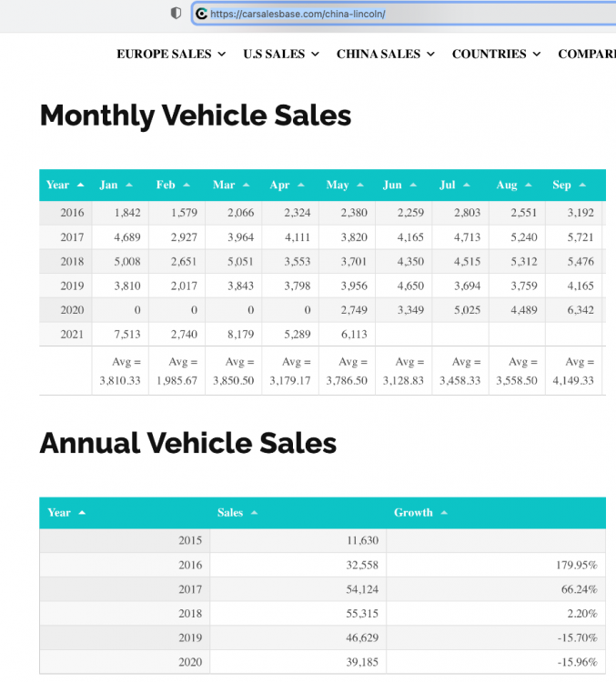Sort annual table by Year header

(x=59, y=513)
